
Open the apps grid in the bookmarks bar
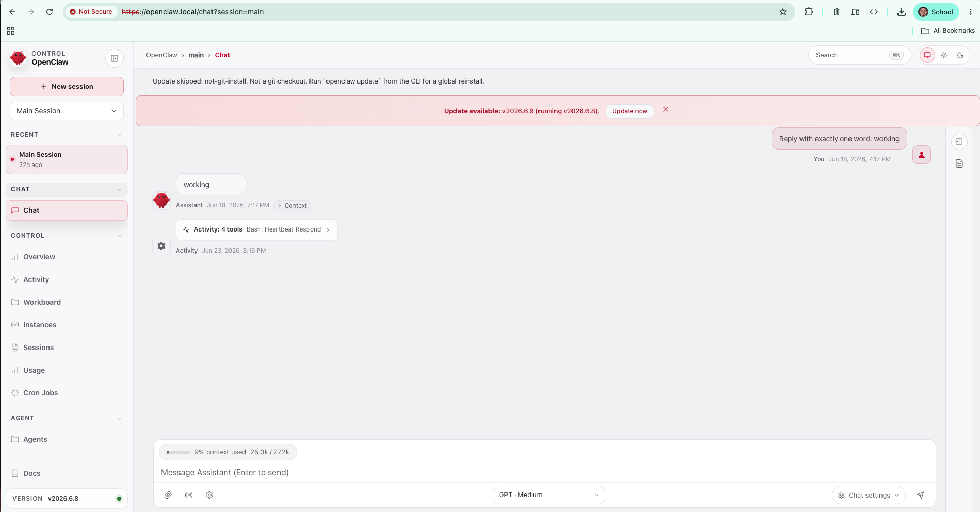coord(11,31)
